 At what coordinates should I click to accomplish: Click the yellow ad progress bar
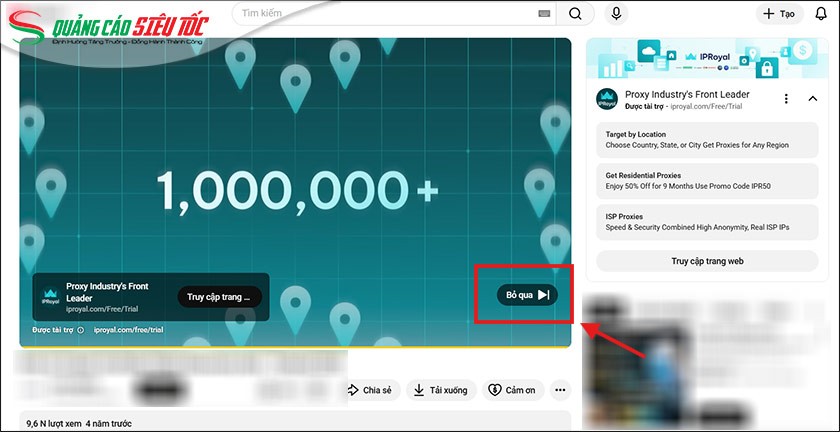click(x=295, y=346)
